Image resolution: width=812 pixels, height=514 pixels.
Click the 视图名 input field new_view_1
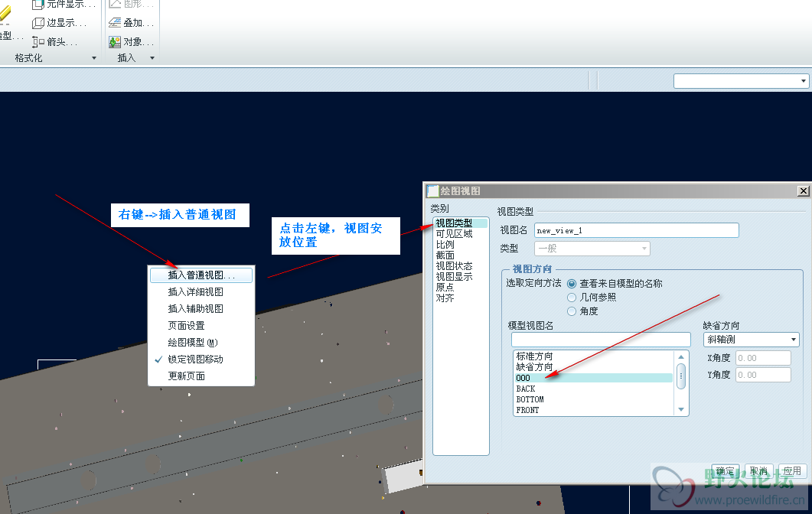click(x=637, y=230)
